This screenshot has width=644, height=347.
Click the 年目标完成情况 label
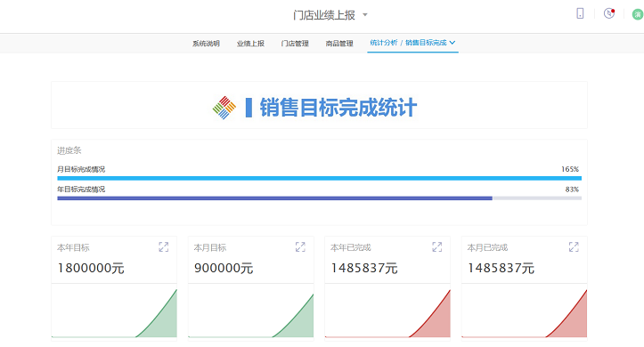point(81,190)
